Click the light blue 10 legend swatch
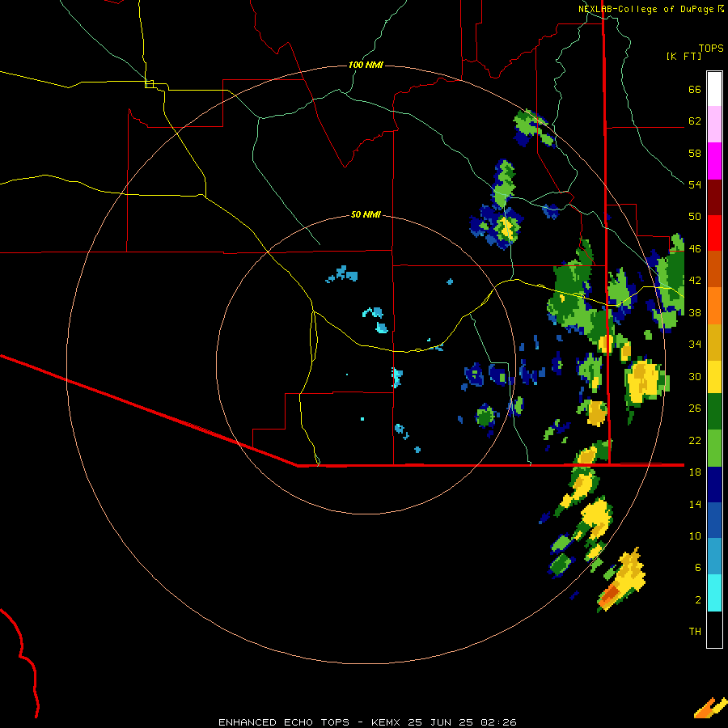Screen dimensions: 728x728 pyautogui.click(x=714, y=557)
